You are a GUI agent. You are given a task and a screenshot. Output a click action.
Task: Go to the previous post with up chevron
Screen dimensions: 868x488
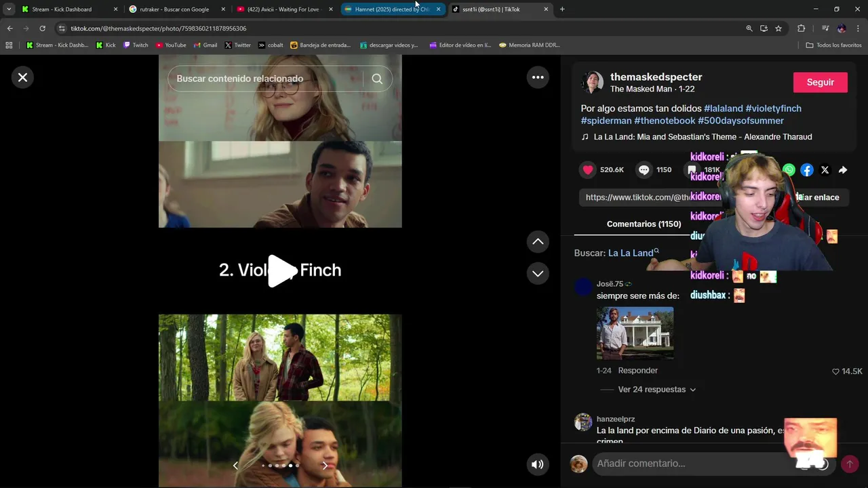(x=538, y=241)
